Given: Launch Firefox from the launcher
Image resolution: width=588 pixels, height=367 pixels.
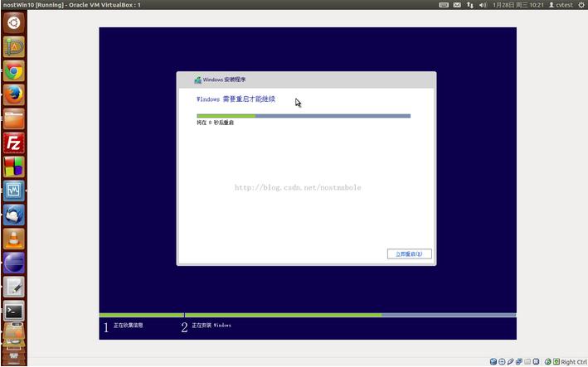Looking at the screenshot, I should tap(14, 94).
